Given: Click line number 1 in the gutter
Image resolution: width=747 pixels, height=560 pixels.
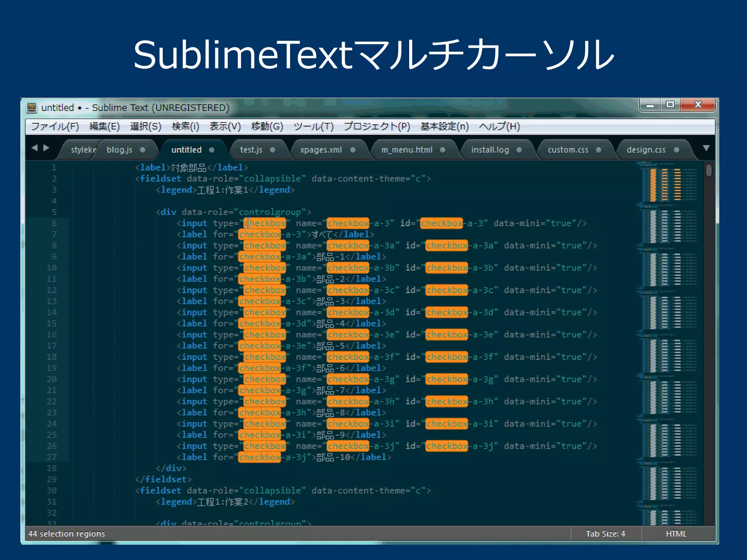Looking at the screenshot, I should [54, 167].
